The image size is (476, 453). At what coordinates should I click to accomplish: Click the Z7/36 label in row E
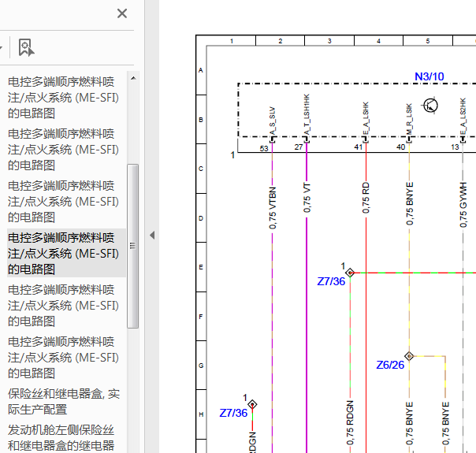pos(331,281)
